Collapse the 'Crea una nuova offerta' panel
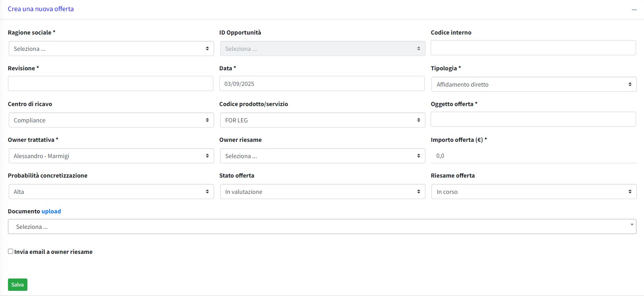 [x=634, y=10]
